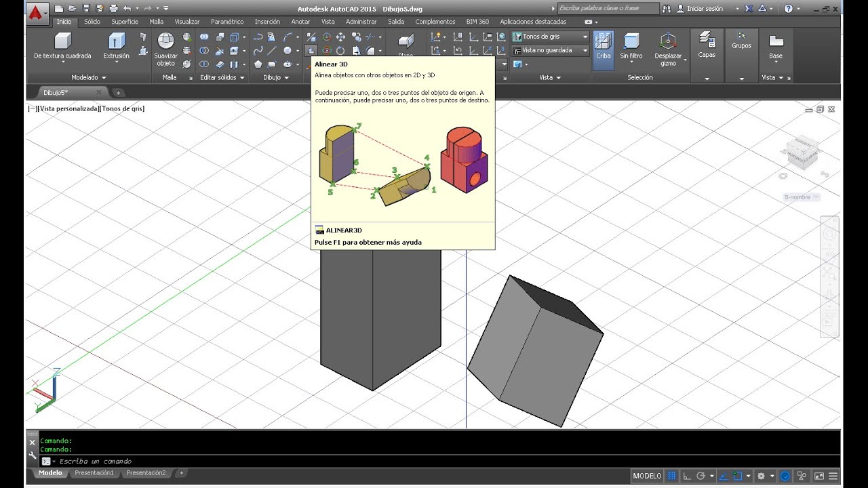This screenshot has width=868, height=488.
Task: Toggle MODELO space button in status bar
Action: 647,476
